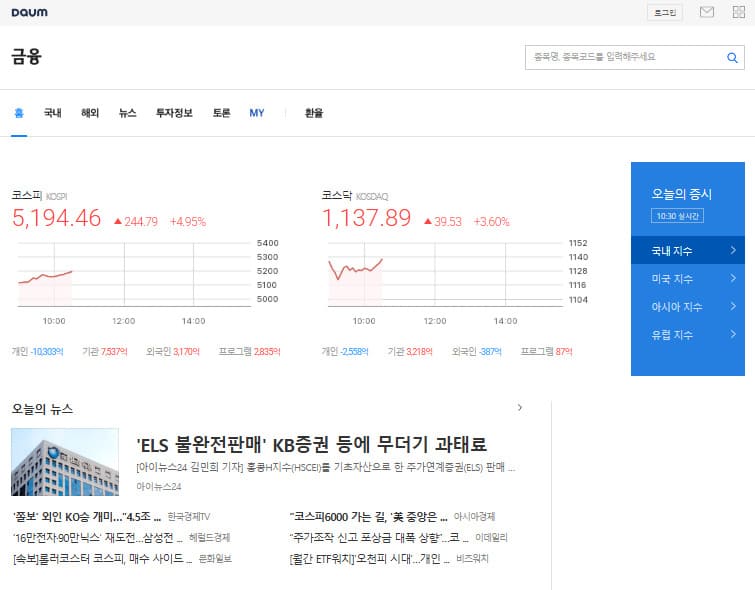Click the search magnifier icon
The height and width of the screenshot is (590, 755).
click(x=732, y=58)
